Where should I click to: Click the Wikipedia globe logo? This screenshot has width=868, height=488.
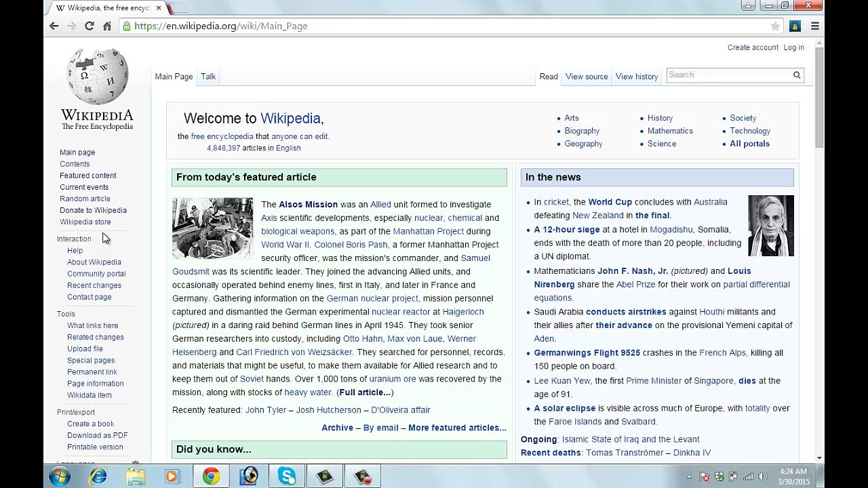(97, 76)
